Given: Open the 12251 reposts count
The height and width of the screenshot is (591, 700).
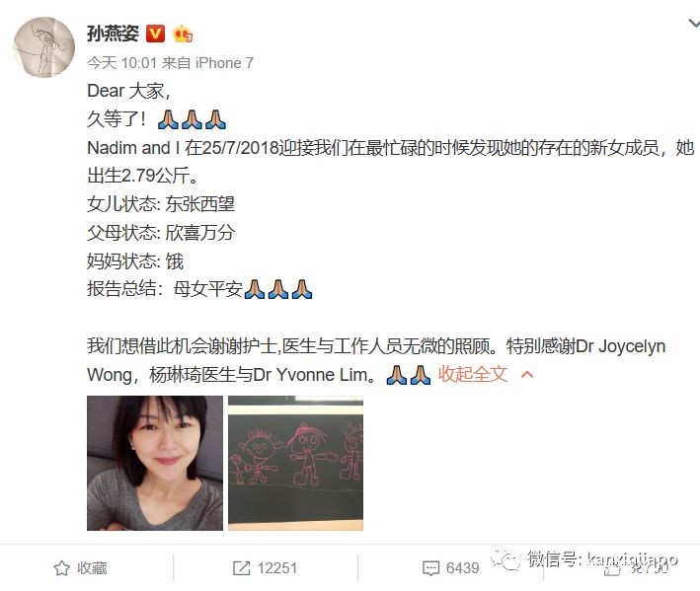Looking at the screenshot, I should coord(276,567).
